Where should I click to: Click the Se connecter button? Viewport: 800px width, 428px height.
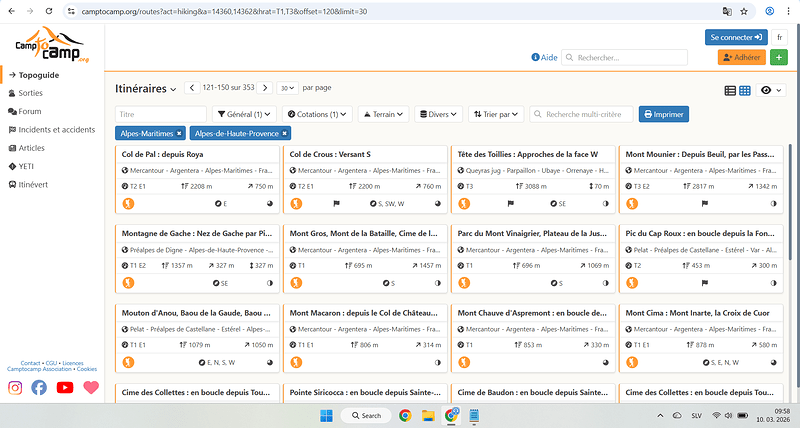point(736,37)
